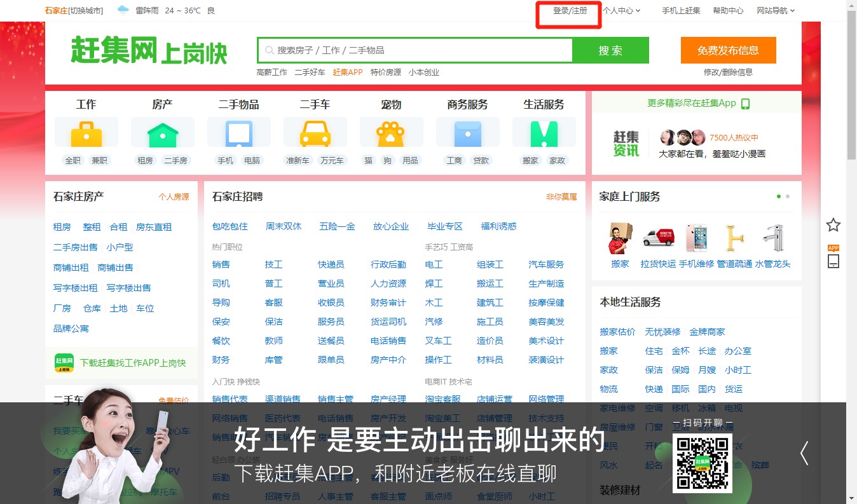Click the 二手好车 quick link
857x504 pixels.
tap(310, 72)
